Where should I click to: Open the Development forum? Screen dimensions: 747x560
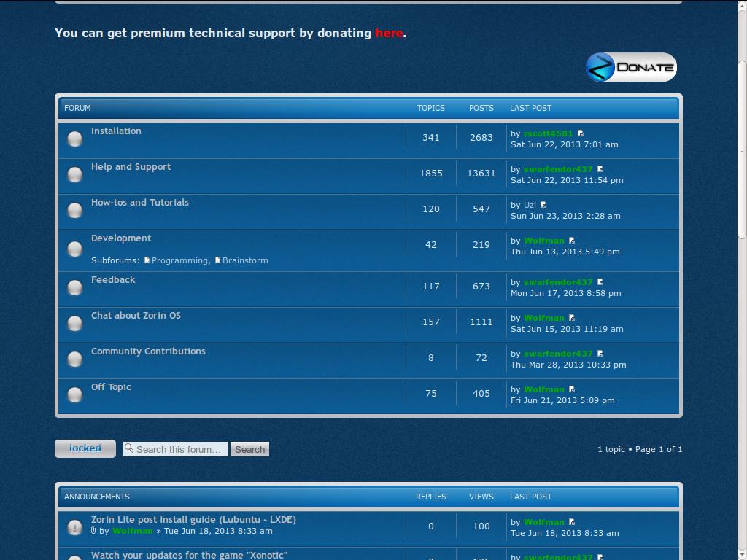[121, 238]
